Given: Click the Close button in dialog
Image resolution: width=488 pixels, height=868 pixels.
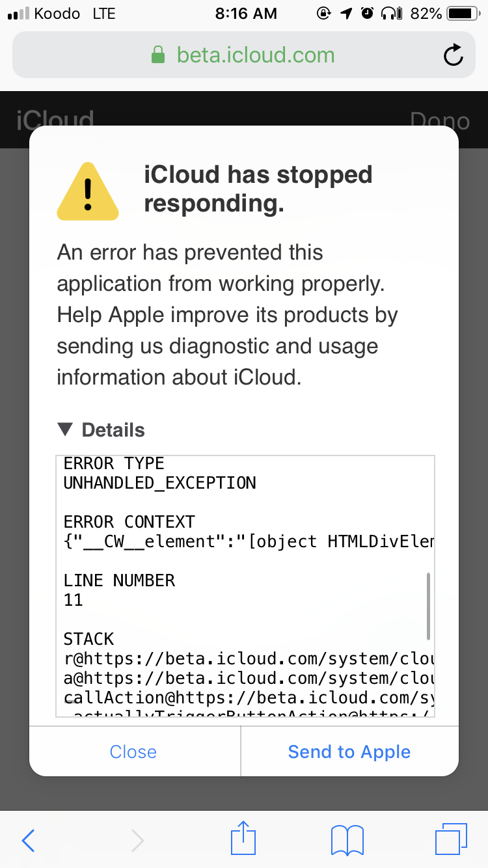Looking at the screenshot, I should [133, 752].
